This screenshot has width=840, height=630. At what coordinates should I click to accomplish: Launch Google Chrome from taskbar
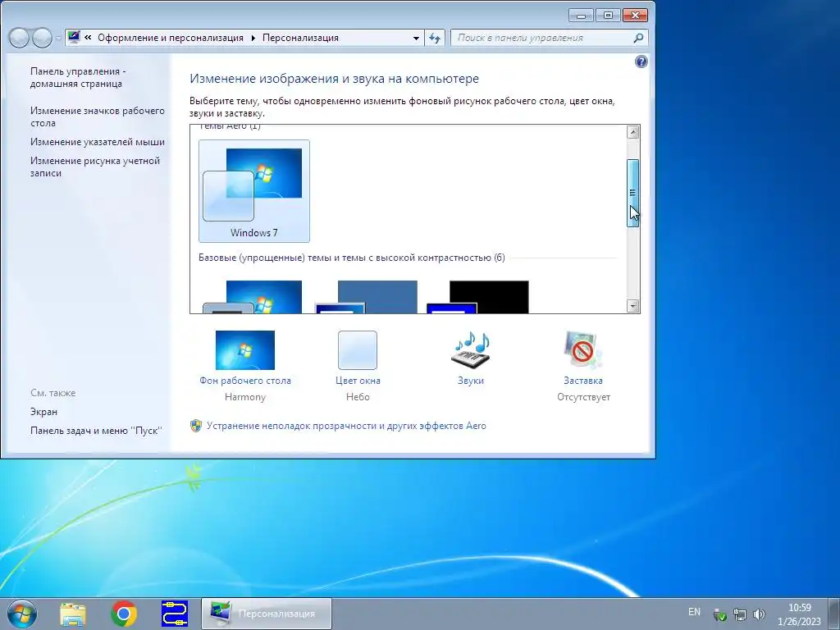tap(124, 614)
